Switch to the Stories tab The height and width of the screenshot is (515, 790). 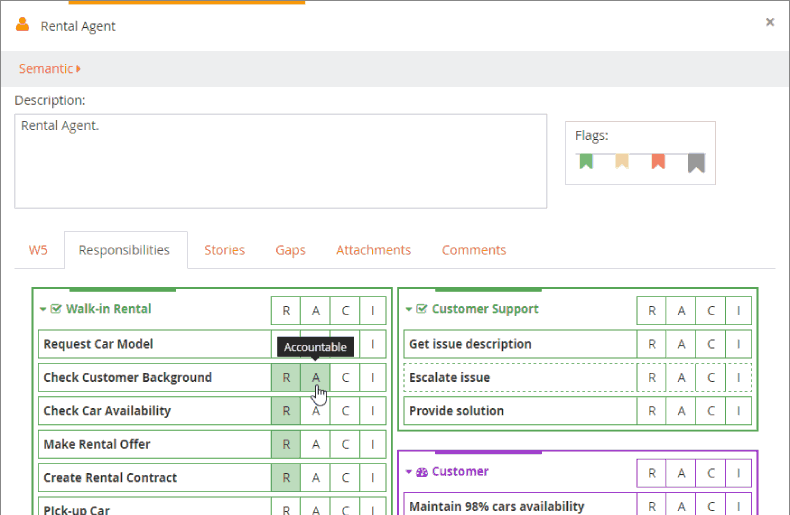point(224,250)
